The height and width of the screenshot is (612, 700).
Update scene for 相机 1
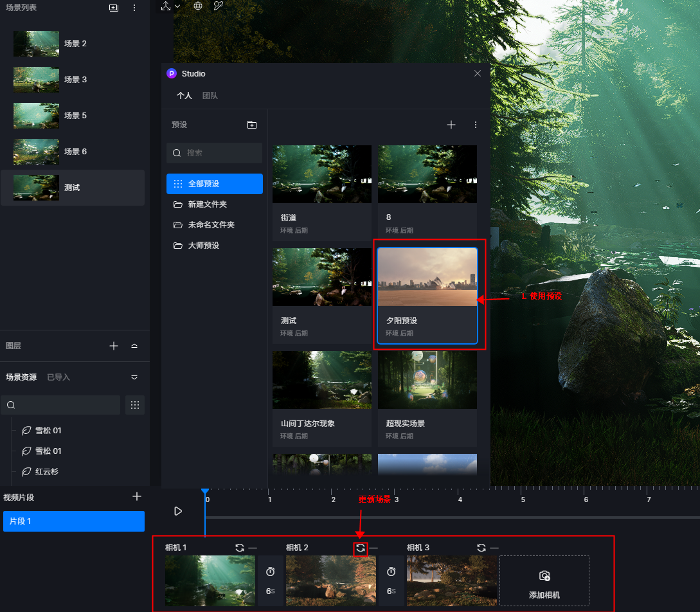(240, 548)
